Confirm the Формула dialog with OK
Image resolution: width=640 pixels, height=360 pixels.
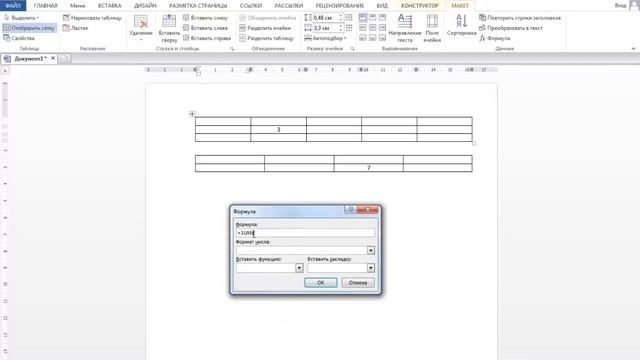(x=321, y=283)
